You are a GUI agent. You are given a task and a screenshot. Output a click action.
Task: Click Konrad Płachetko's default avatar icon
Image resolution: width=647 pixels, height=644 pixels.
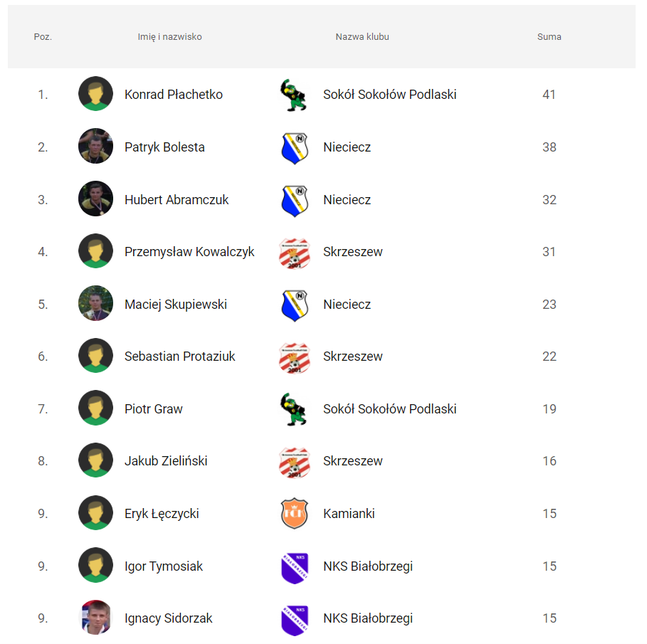click(x=95, y=94)
